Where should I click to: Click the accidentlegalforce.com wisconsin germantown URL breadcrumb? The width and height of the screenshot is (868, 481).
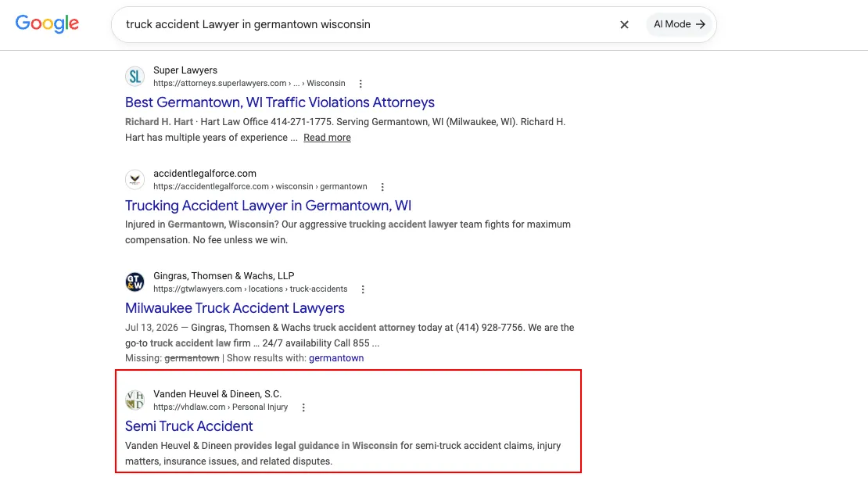(x=260, y=186)
